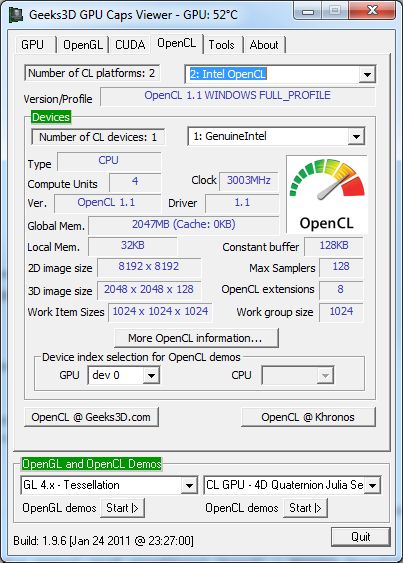Quit the application
The width and height of the screenshot is (403, 563).
pos(361,537)
